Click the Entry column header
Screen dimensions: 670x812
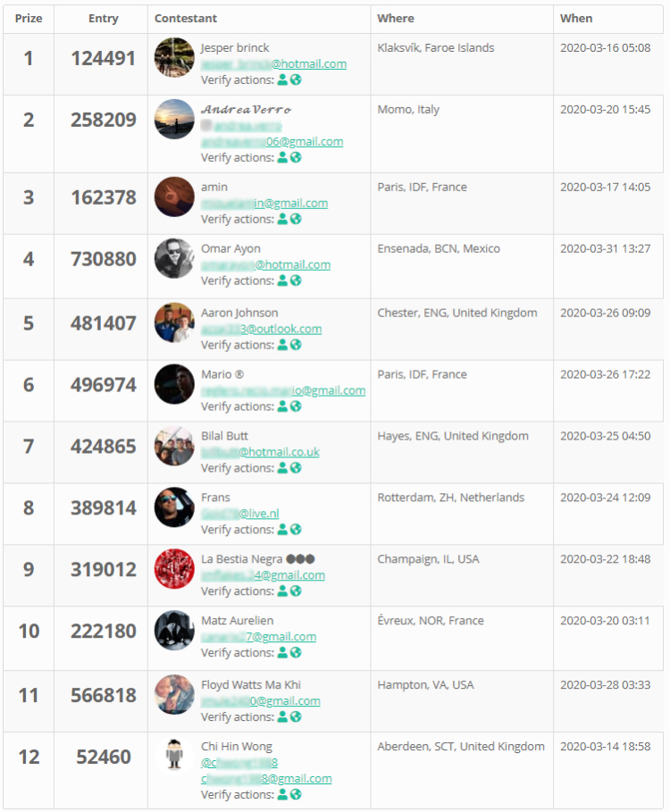[x=103, y=18]
